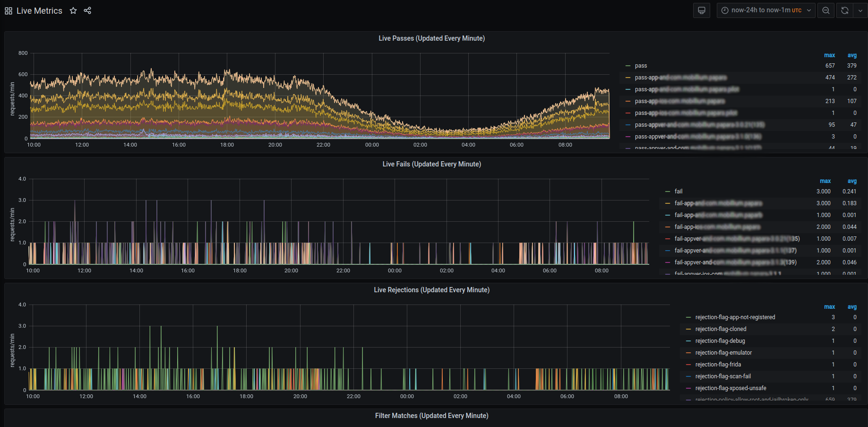Enable TV kiosk mode via monitor icon
868x427 pixels.
coord(701,10)
